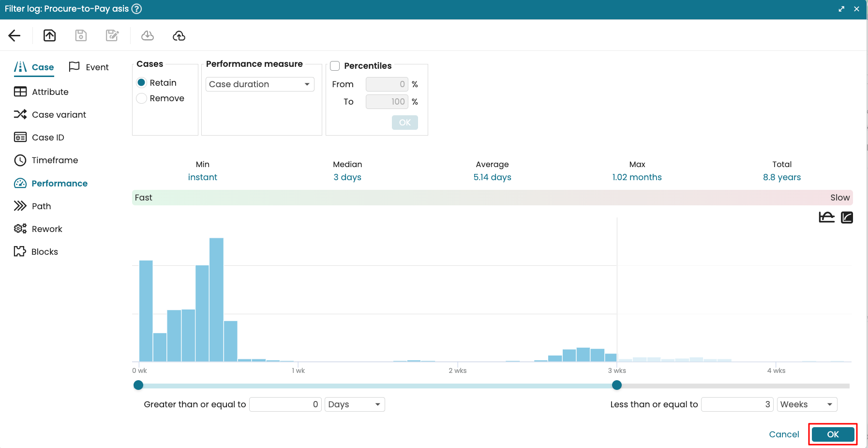Viewport: 868px width, 448px height.
Task: Click the cloud upload icon in toolbar
Action: coord(179,35)
